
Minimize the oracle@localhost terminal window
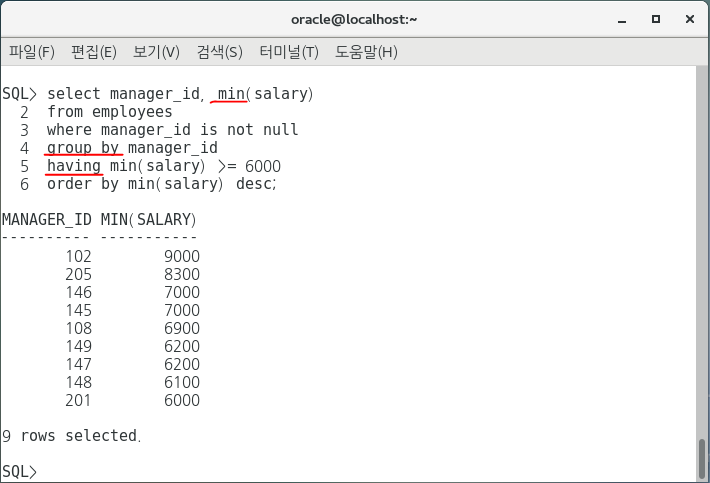(x=622, y=20)
